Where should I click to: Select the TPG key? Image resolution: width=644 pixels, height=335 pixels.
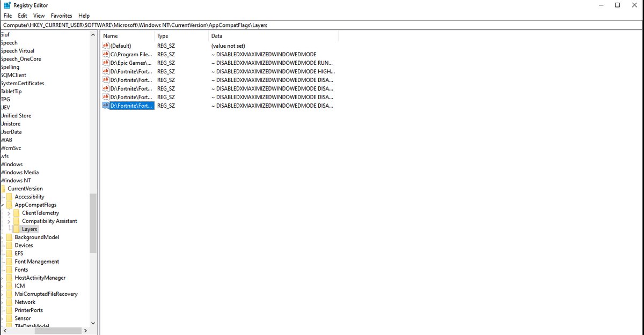click(x=5, y=99)
